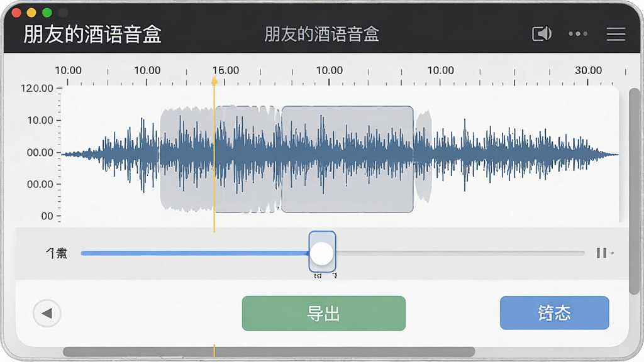Select the middle grey region right of the playhead
644x362 pixels.
point(247,159)
